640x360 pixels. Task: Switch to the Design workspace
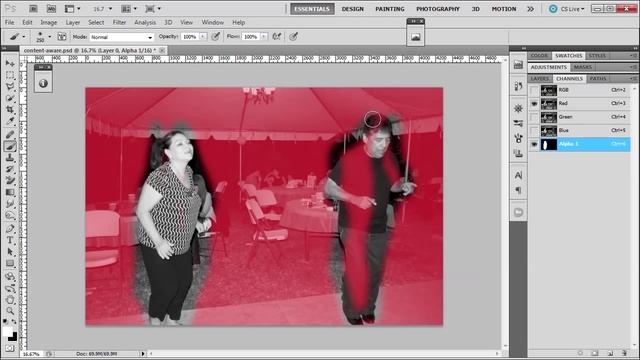point(353,9)
